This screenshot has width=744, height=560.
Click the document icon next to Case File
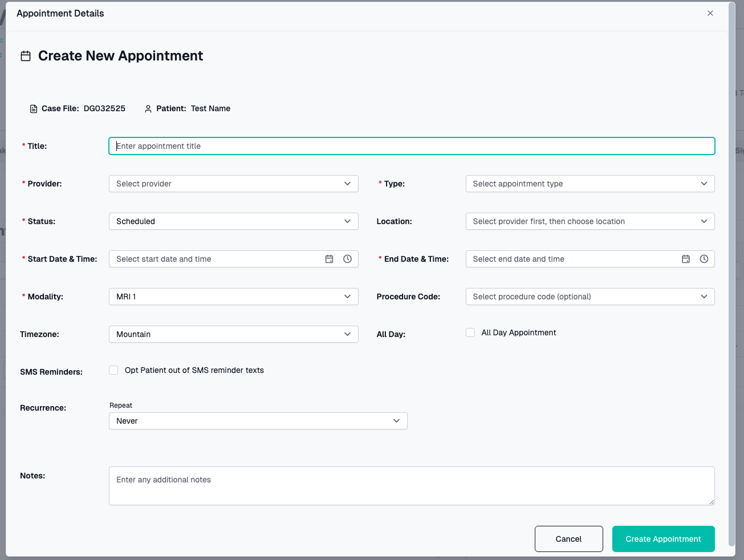tap(34, 108)
